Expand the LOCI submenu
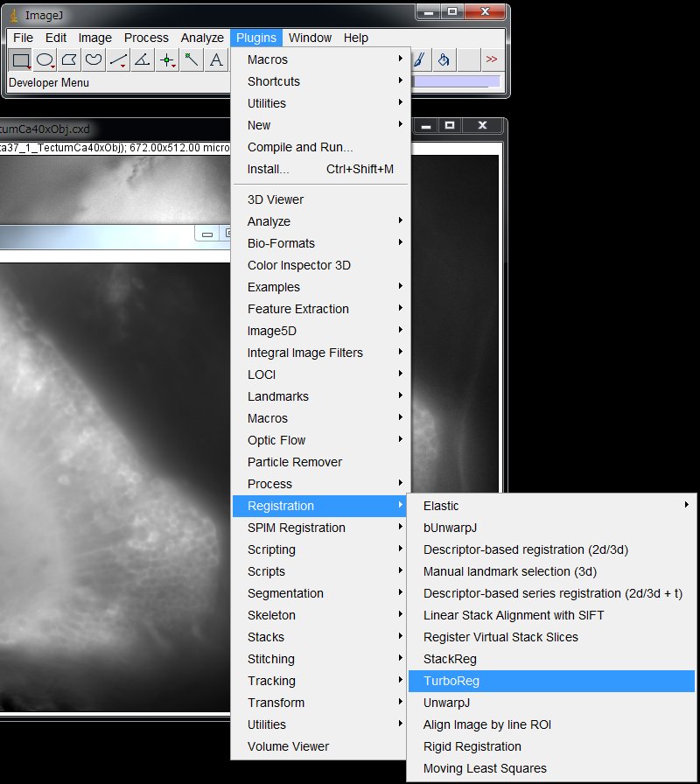Image resolution: width=700 pixels, height=784 pixels. tap(320, 375)
